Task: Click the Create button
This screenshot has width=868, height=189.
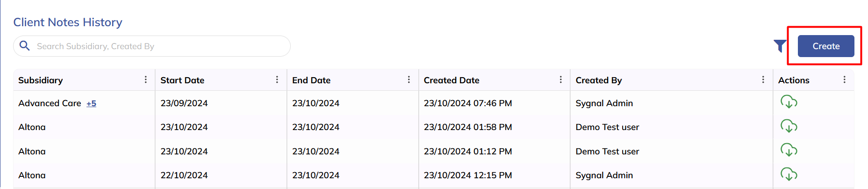Action: tap(825, 46)
